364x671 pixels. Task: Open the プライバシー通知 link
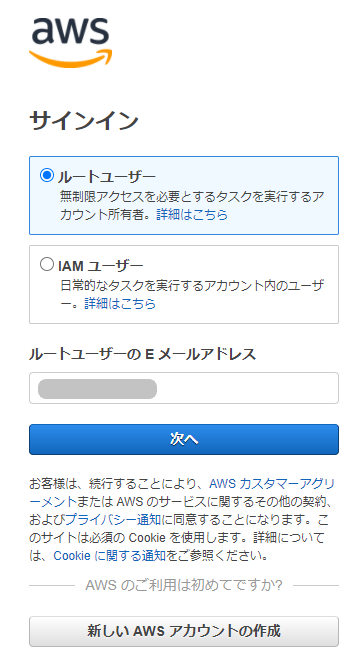pyautogui.click(x=113, y=520)
